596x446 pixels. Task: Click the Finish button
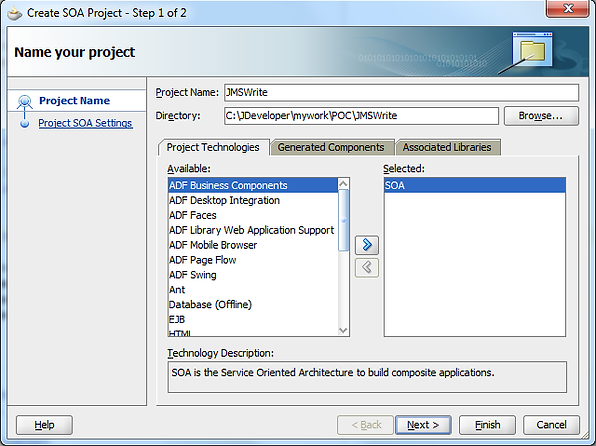[487, 425]
